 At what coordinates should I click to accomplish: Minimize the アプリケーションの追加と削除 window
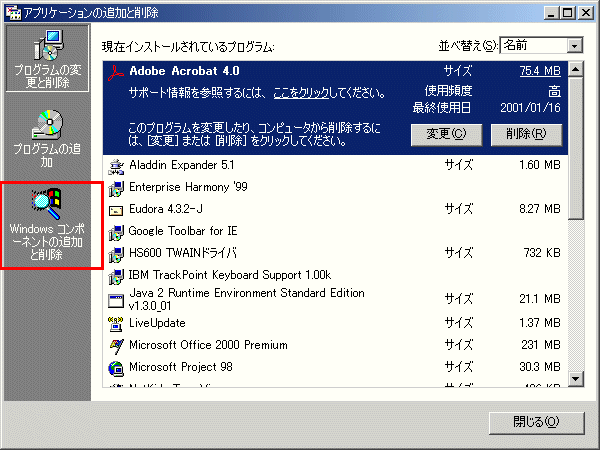(551, 13)
